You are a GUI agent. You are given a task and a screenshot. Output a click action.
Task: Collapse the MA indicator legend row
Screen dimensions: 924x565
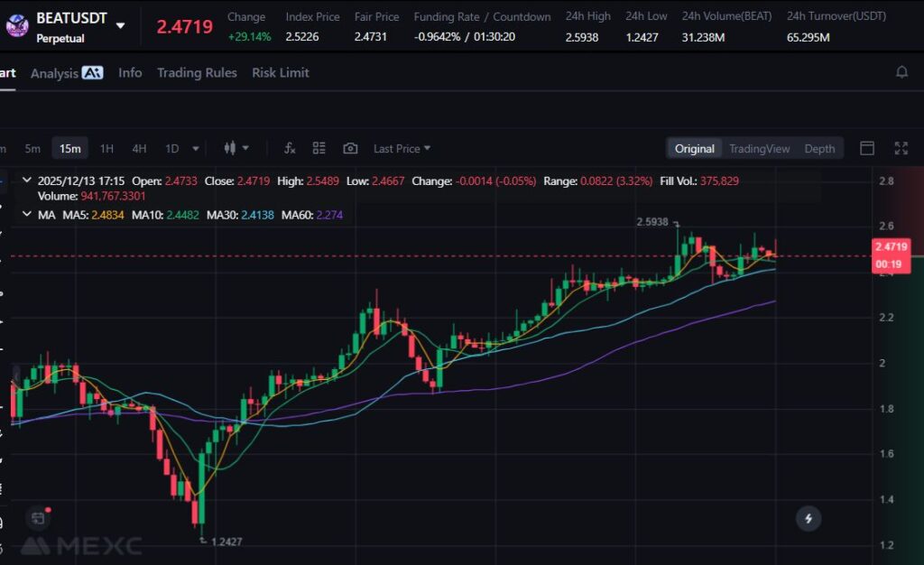point(26,215)
